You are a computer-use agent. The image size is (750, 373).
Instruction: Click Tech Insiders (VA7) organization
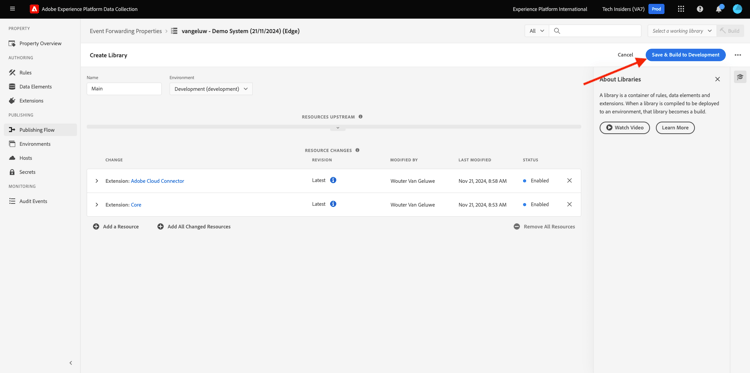click(x=623, y=9)
